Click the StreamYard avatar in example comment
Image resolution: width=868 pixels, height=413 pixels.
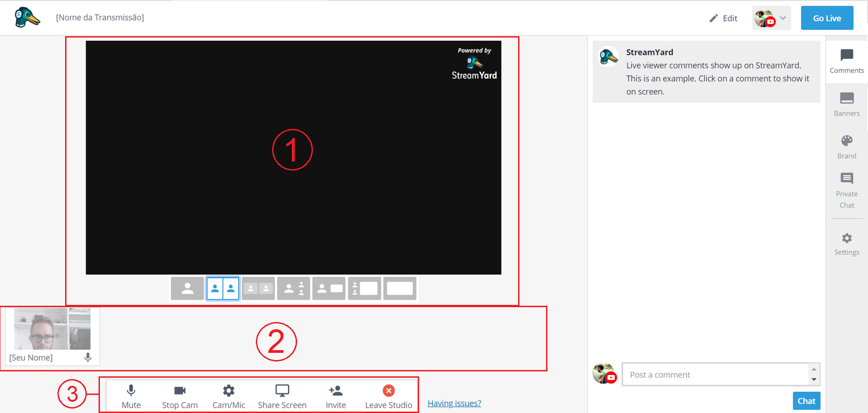tap(609, 56)
